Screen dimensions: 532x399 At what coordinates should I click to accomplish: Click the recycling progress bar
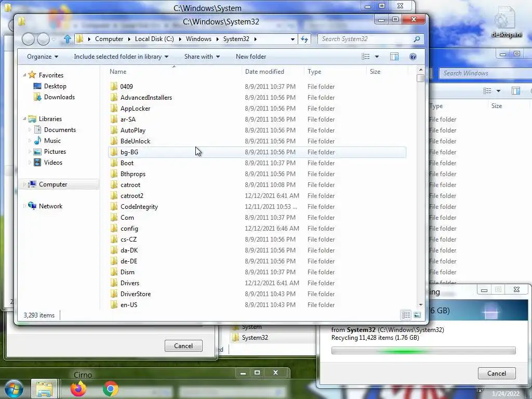click(423, 351)
